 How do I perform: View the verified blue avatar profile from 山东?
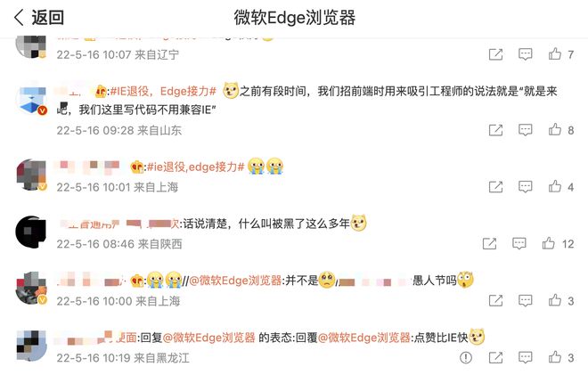pos(31,100)
